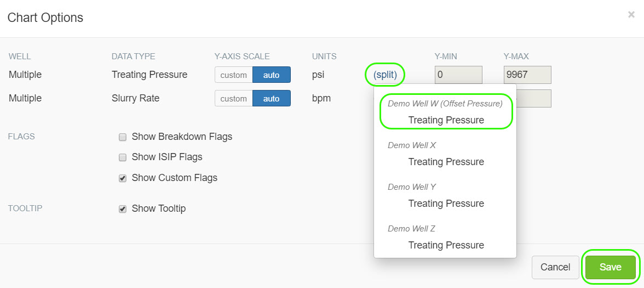
Task: Click the (split) link for Treating Pressure
Action: tap(385, 75)
